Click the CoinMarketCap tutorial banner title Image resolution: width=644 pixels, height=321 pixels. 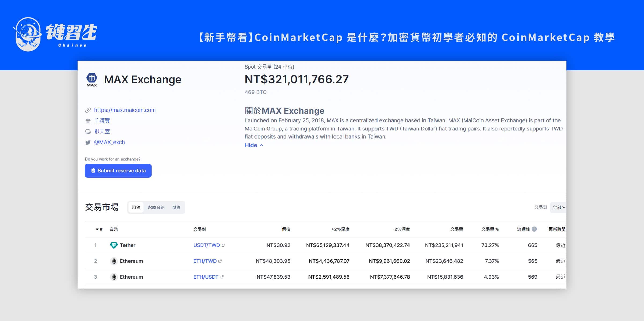click(x=406, y=37)
